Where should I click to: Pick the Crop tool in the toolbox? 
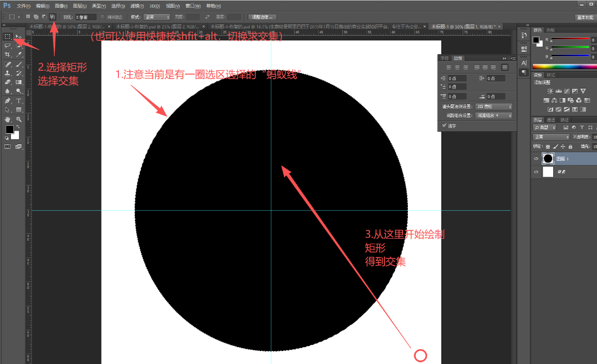click(x=7, y=54)
